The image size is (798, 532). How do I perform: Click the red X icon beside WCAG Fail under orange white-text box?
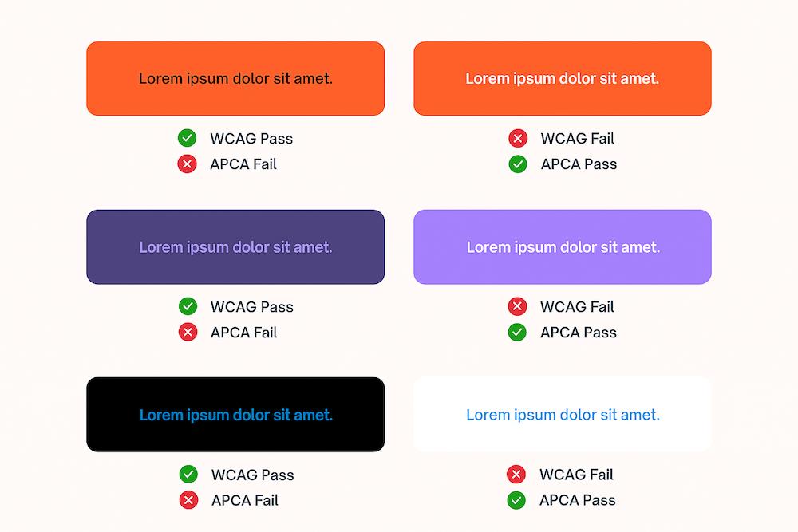coord(518,138)
